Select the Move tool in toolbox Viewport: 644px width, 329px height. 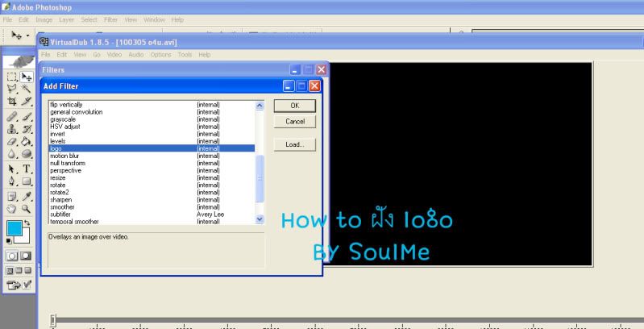(x=27, y=77)
